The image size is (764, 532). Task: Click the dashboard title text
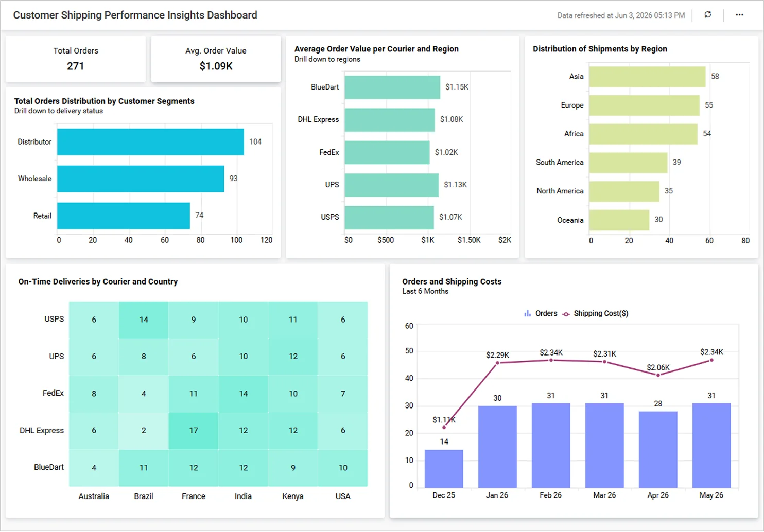[x=135, y=15]
